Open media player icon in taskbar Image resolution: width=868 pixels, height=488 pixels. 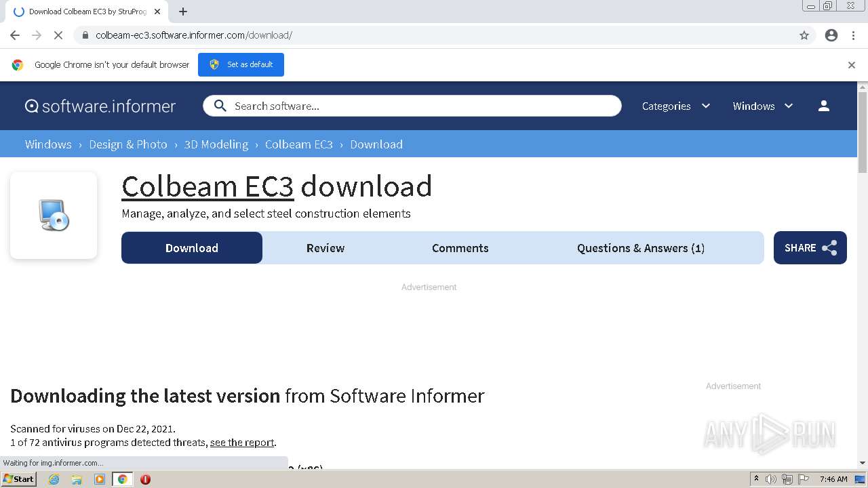pyautogui.click(x=100, y=479)
